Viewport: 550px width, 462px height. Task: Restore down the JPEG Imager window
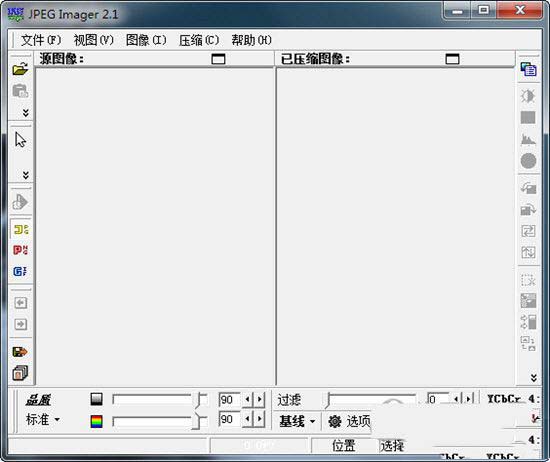click(x=484, y=10)
